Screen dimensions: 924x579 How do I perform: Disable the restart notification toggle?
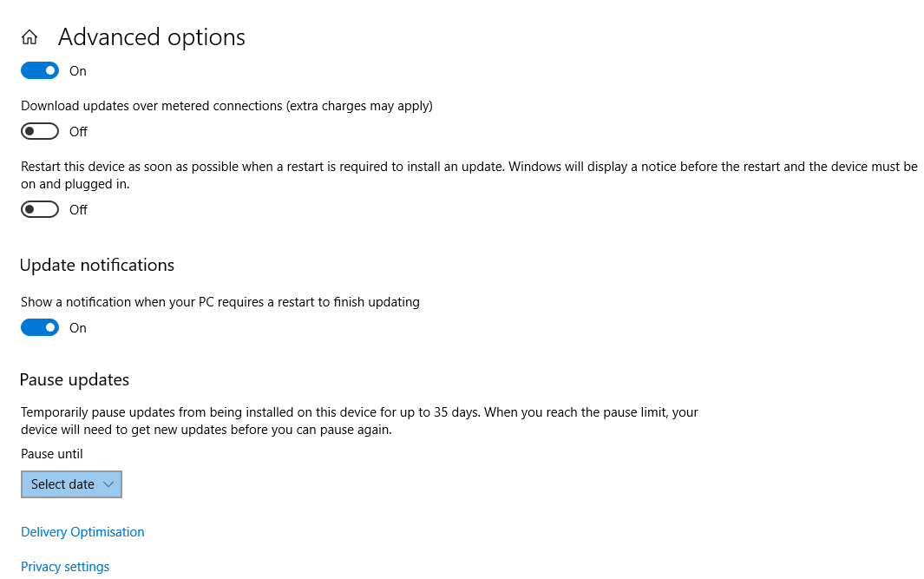point(40,327)
